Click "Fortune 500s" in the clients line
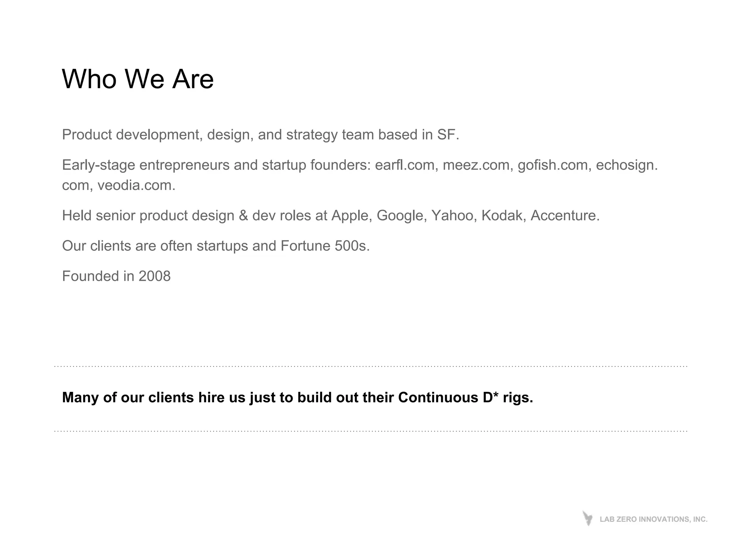 (325, 246)
